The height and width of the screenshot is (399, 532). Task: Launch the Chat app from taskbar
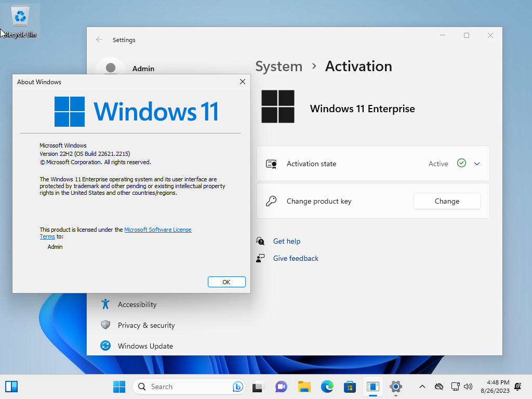(x=281, y=387)
